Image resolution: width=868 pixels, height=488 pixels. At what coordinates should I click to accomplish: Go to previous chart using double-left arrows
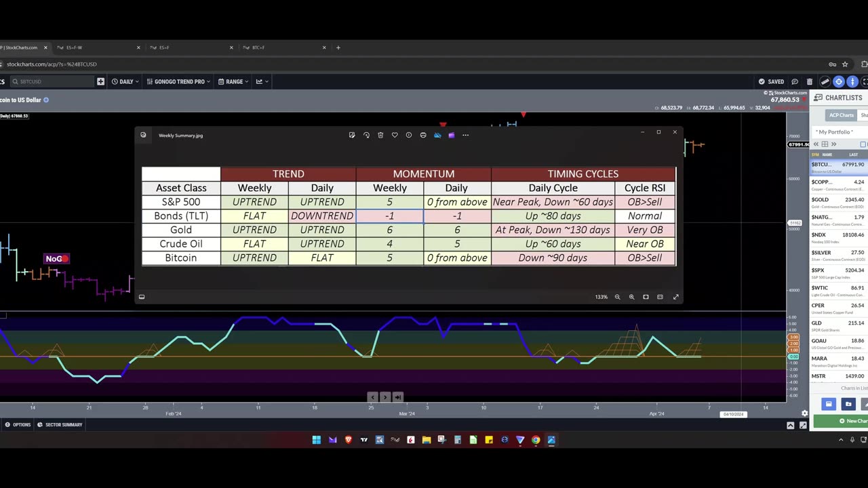[816, 144]
